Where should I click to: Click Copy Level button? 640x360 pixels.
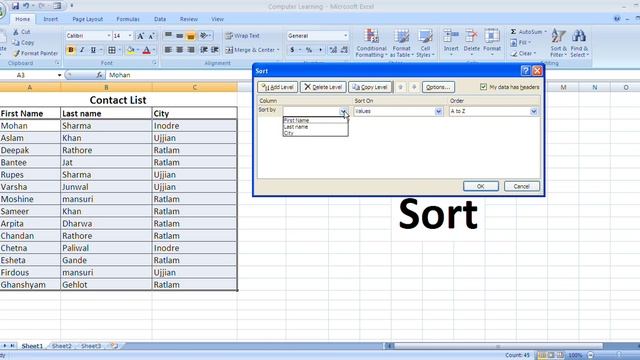[370, 87]
